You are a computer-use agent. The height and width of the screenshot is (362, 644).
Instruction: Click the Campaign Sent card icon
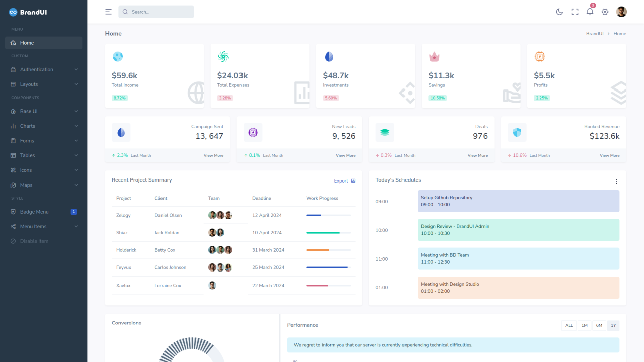click(121, 133)
